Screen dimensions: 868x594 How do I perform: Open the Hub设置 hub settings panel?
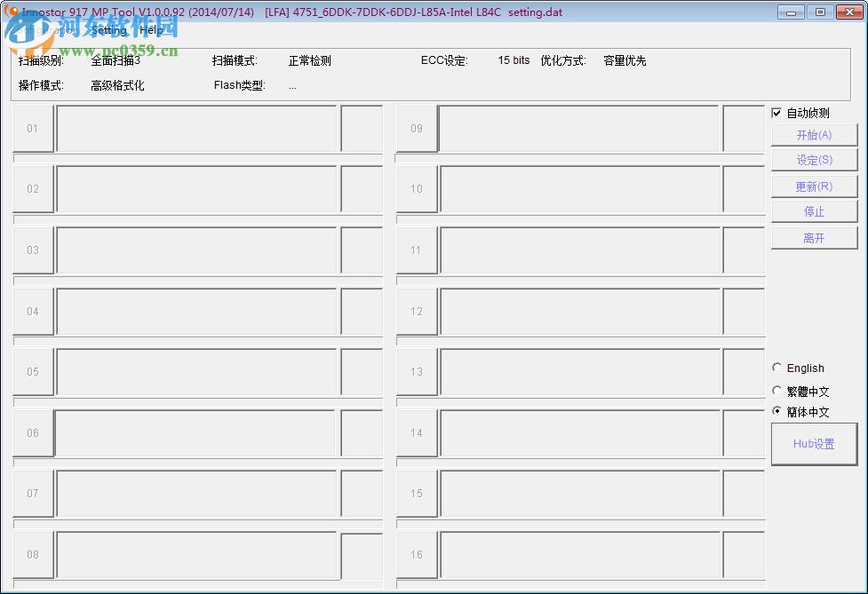813,444
